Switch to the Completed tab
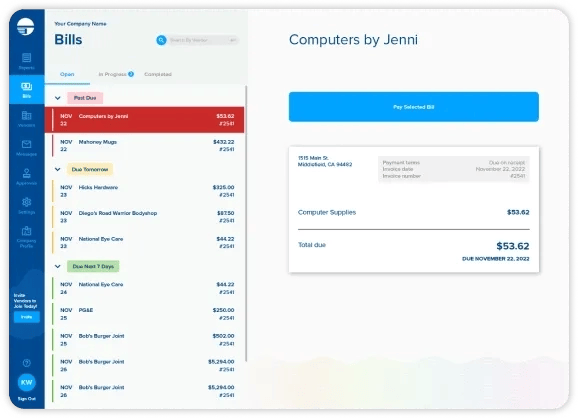 tap(158, 74)
